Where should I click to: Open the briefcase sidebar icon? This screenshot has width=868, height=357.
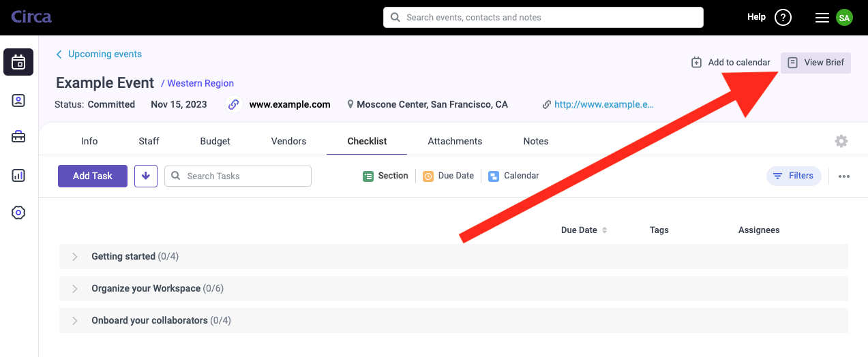coord(18,137)
